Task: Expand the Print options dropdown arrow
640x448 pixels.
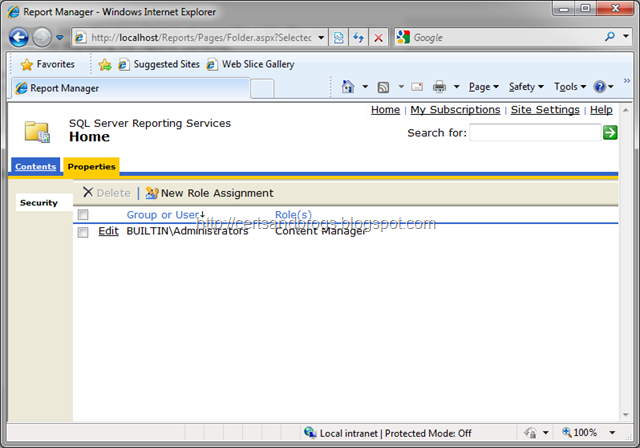Action: 457,86
